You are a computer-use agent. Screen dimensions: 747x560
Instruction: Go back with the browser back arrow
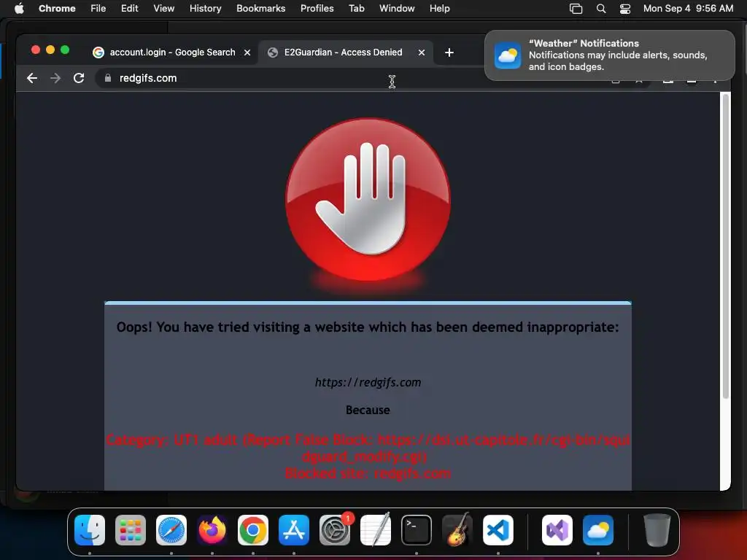32,78
